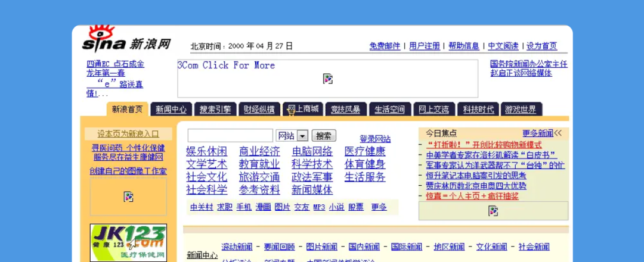Open the 寻医问药 个性化保健 link
Image resolution: width=644 pixels, height=262 pixels.
[128, 148]
